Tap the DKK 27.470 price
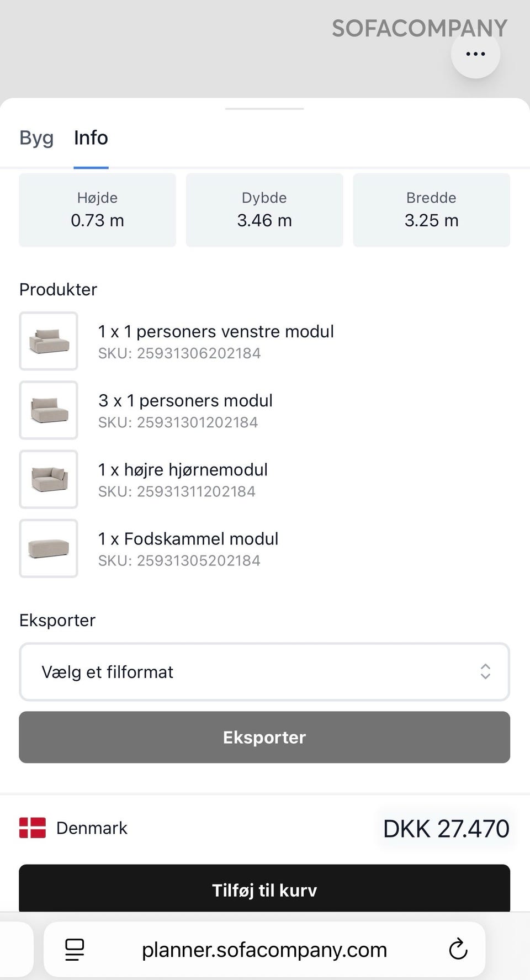The width and height of the screenshot is (530, 980). pyautogui.click(x=446, y=828)
